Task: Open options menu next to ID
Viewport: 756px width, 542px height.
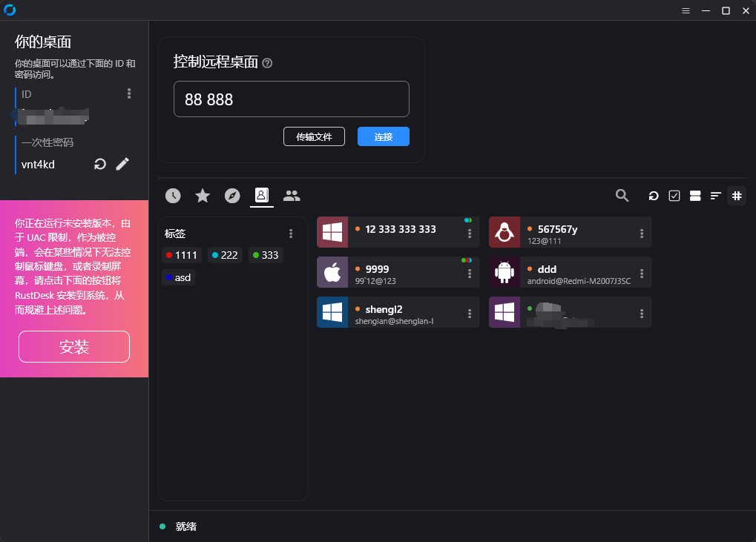Action: [x=129, y=93]
